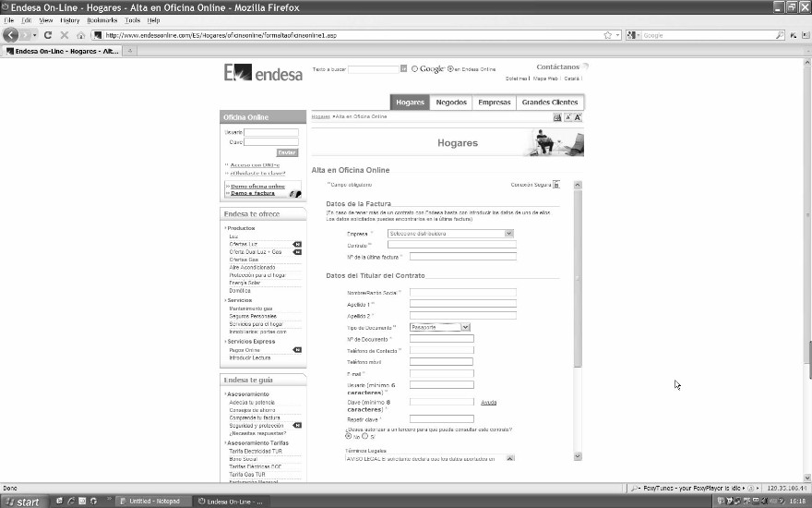Click the form frame scroll-up arrow

[578, 185]
